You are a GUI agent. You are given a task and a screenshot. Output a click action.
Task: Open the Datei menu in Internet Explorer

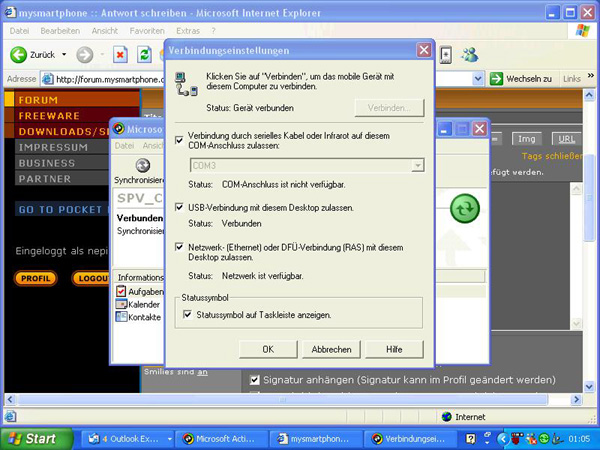tap(20, 31)
